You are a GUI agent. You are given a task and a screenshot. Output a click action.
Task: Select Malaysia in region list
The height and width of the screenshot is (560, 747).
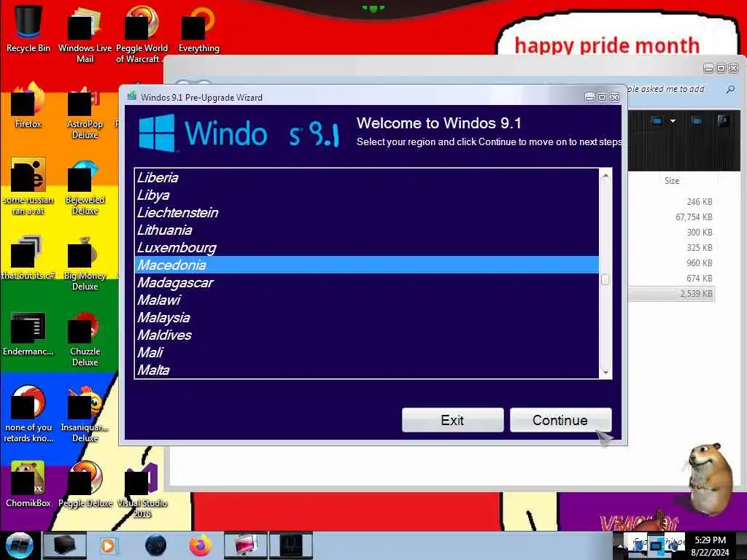[x=366, y=317]
